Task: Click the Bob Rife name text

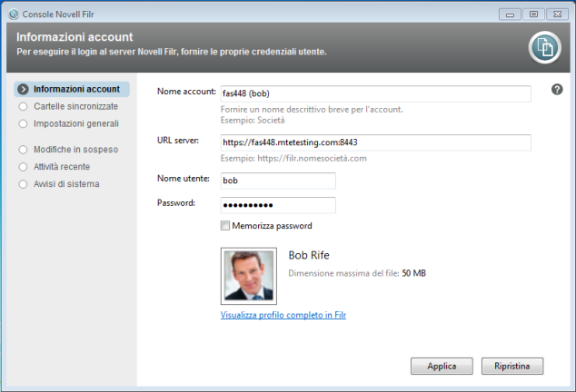Action: point(309,255)
